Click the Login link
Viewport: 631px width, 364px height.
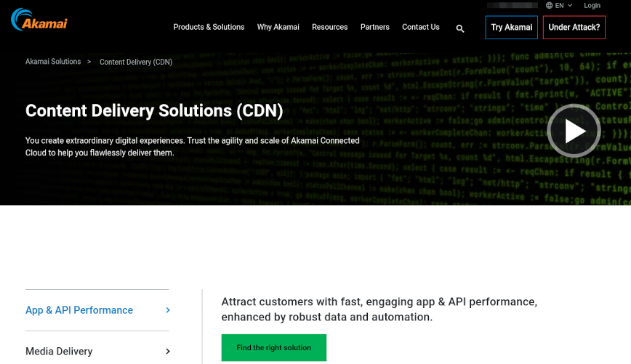(592, 6)
